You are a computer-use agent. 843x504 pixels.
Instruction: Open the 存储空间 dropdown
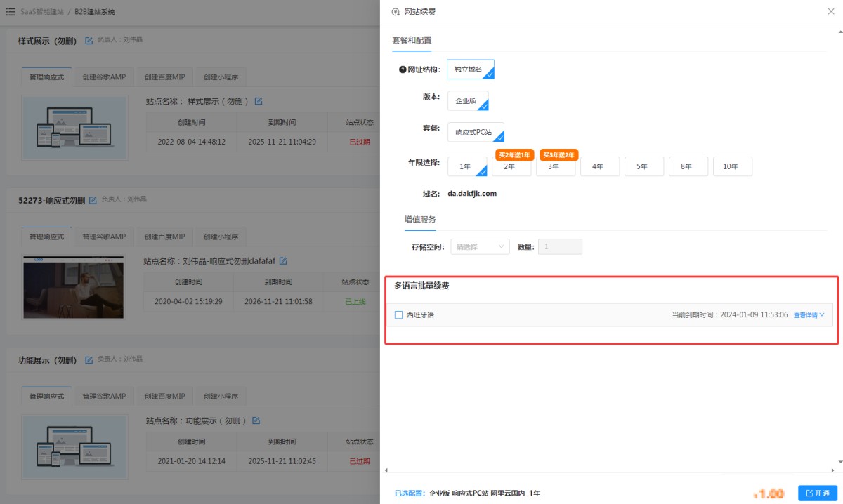[x=480, y=247]
